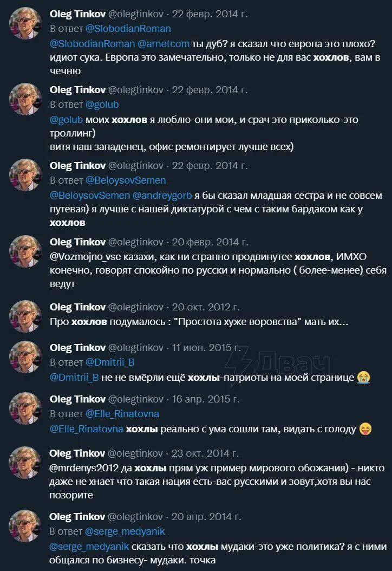
Task: Click the Oleg Tinkov name on the 16 апр. 2015 tweet
Action: [77, 399]
